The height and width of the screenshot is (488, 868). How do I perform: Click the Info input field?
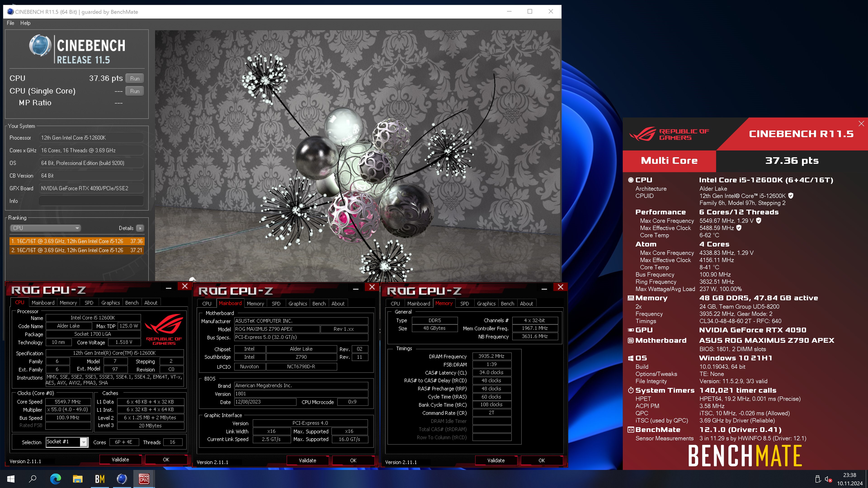click(x=91, y=201)
